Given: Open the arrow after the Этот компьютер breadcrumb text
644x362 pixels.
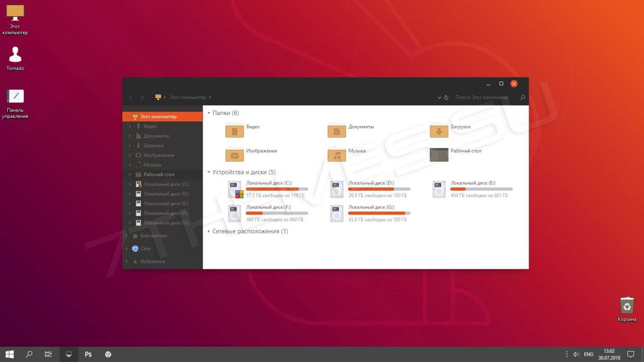Looking at the screenshot, I should 210,97.
